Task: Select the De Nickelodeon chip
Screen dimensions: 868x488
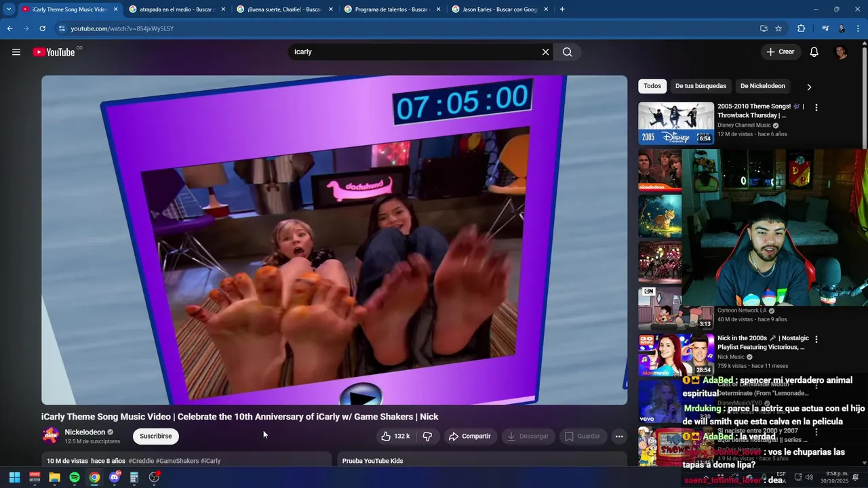Action: point(763,86)
